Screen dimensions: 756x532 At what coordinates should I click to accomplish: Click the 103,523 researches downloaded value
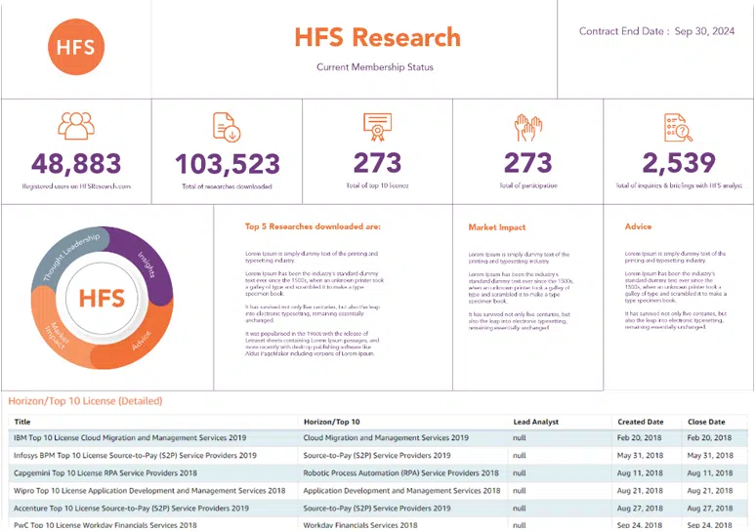tap(227, 164)
